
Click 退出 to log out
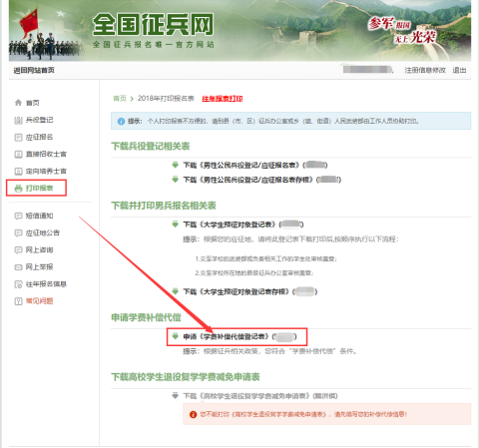point(459,70)
